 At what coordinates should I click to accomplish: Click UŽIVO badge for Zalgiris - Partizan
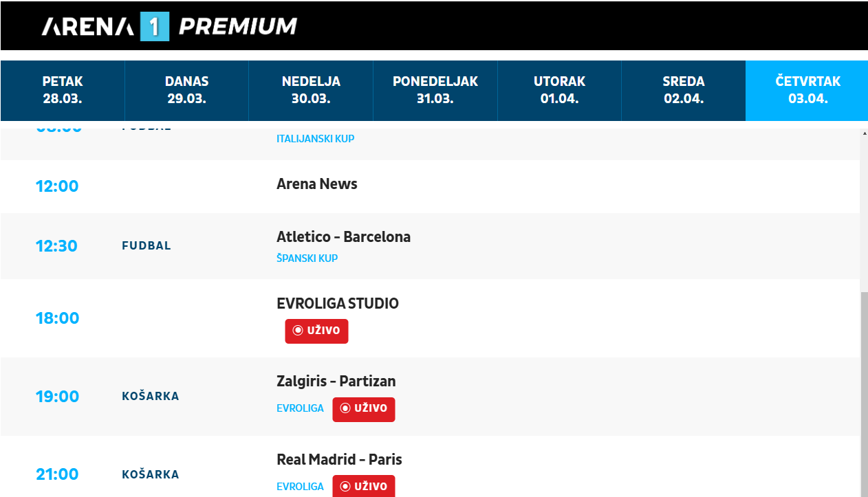[363, 409]
